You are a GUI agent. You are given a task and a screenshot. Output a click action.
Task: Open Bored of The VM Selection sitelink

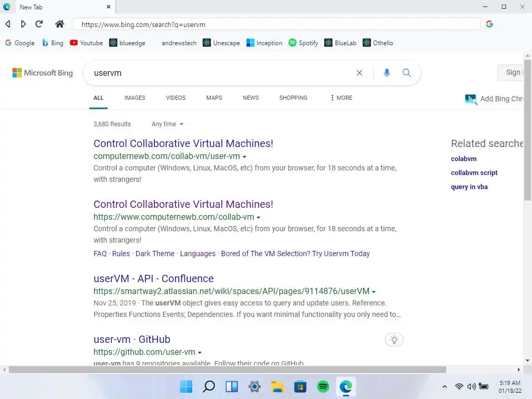[x=296, y=254]
